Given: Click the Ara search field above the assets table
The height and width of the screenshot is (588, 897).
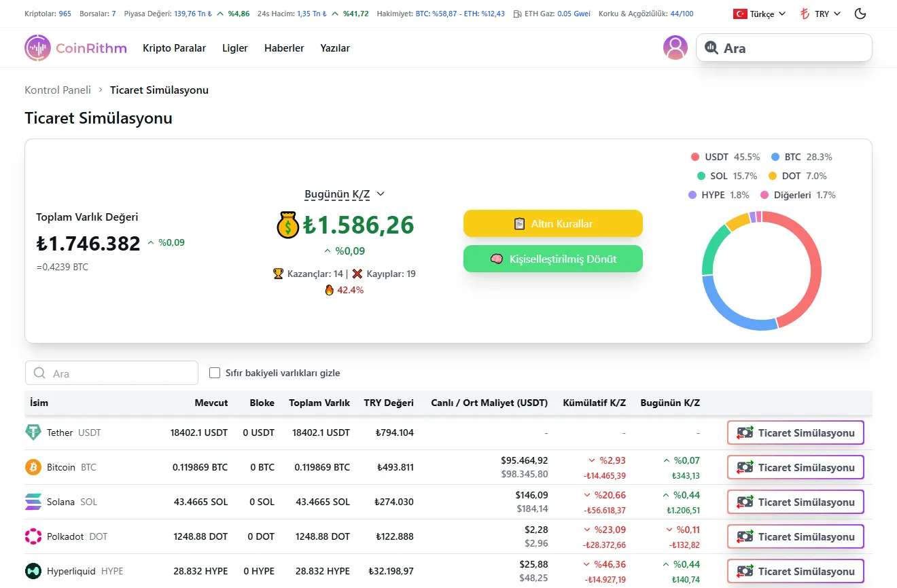Looking at the screenshot, I should 111,372.
